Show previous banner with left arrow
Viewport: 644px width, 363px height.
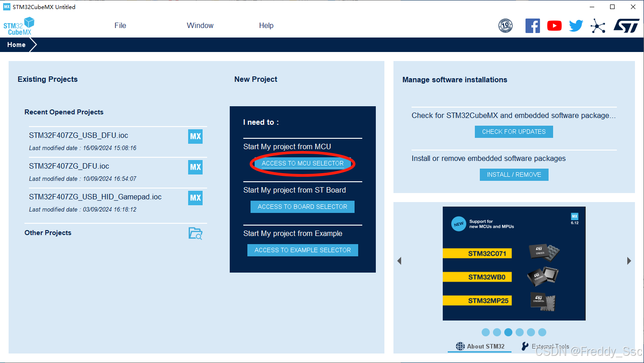point(399,261)
